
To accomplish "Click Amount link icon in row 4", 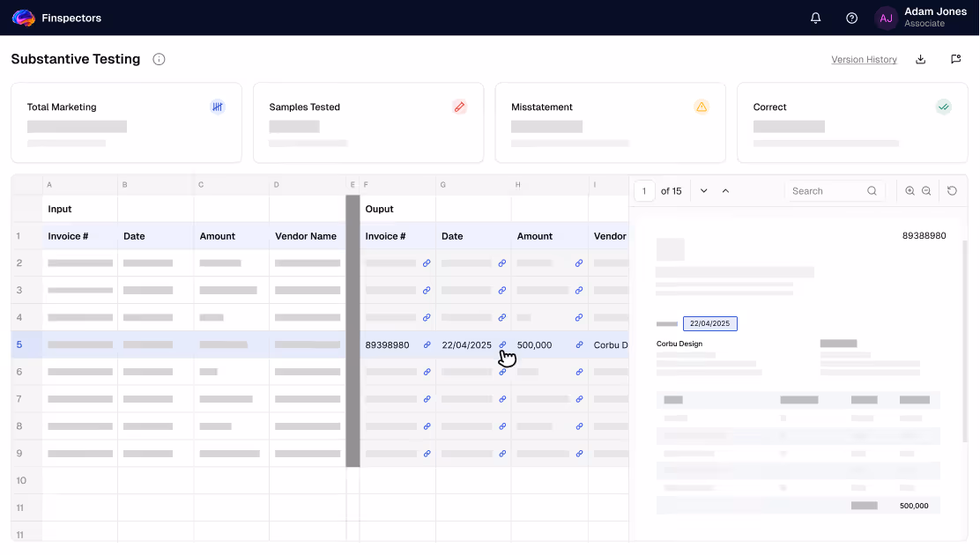I will click(579, 317).
